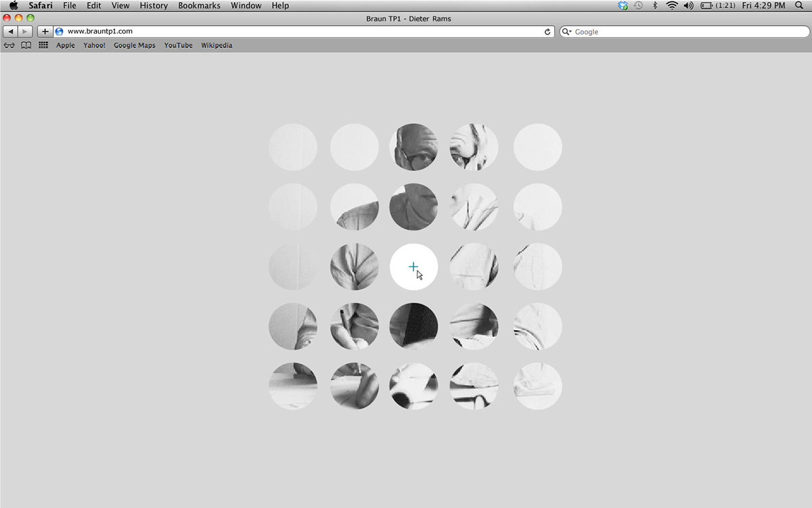Screen dimensions: 812x508
Task: Open the Bookmarks menu
Action: [199, 5]
